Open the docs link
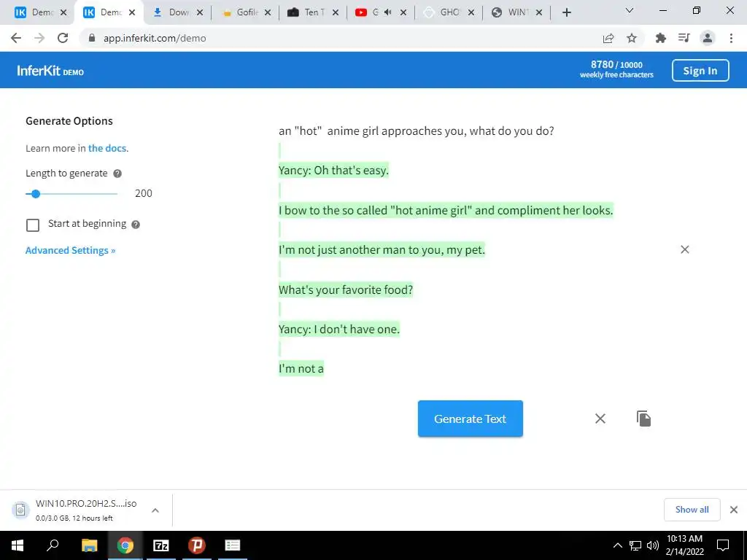 coord(107,148)
